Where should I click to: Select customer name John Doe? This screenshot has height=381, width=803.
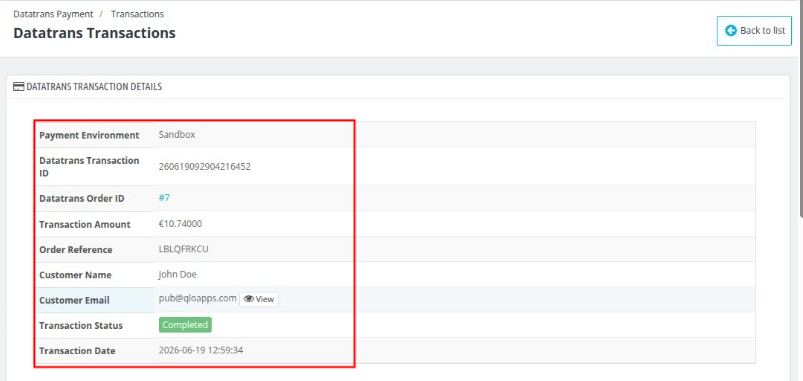pos(177,274)
